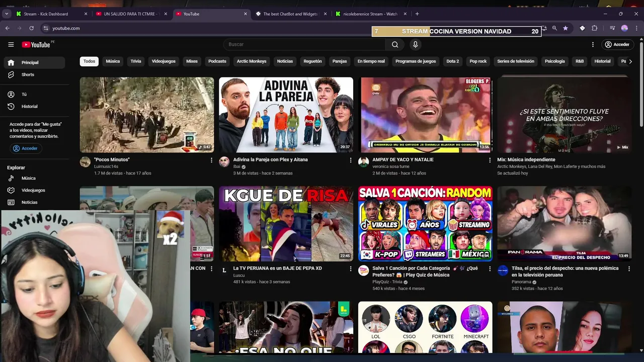Open options for Salva 1 Canción video
644x362 pixels.
(x=490, y=269)
